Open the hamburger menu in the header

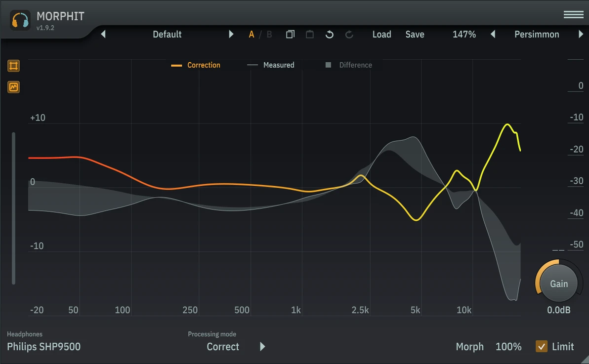click(573, 15)
